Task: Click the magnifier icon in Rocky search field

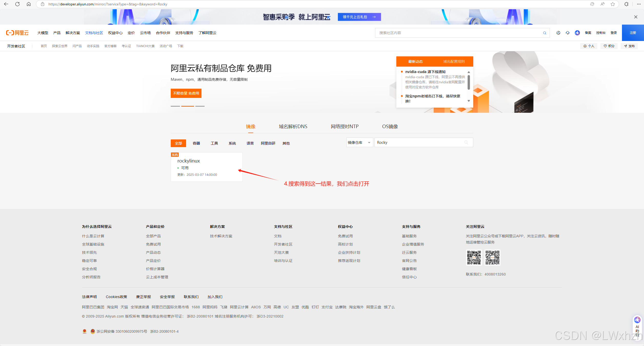Action: [x=466, y=143]
